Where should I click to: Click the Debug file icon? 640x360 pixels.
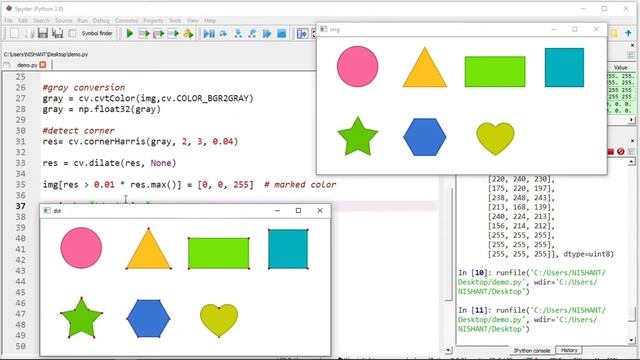pyautogui.click(x=209, y=33)
